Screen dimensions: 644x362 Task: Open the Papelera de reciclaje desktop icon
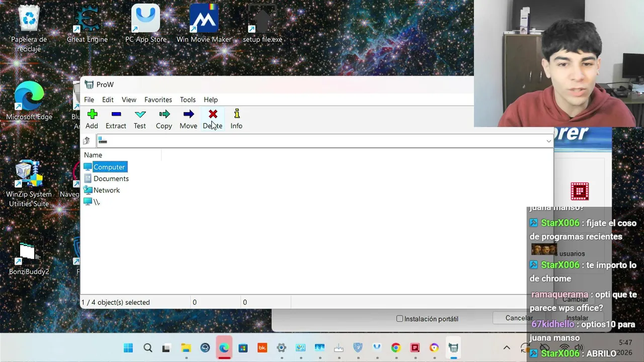[29, 29]
